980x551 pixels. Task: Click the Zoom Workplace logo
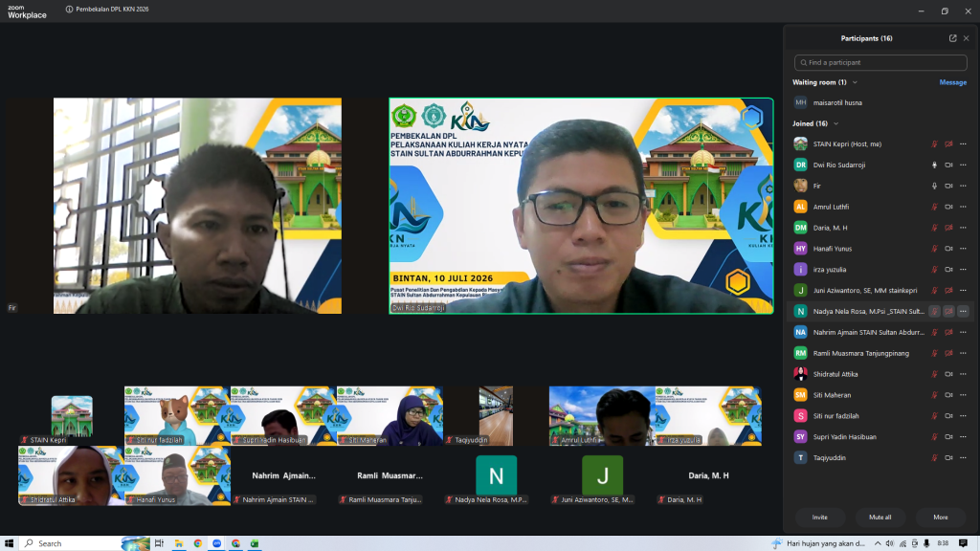coord(27,11)
